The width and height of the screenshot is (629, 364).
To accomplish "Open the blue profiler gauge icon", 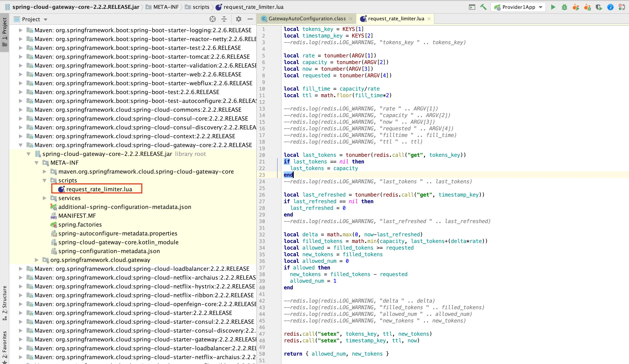I will coord(610,7).
